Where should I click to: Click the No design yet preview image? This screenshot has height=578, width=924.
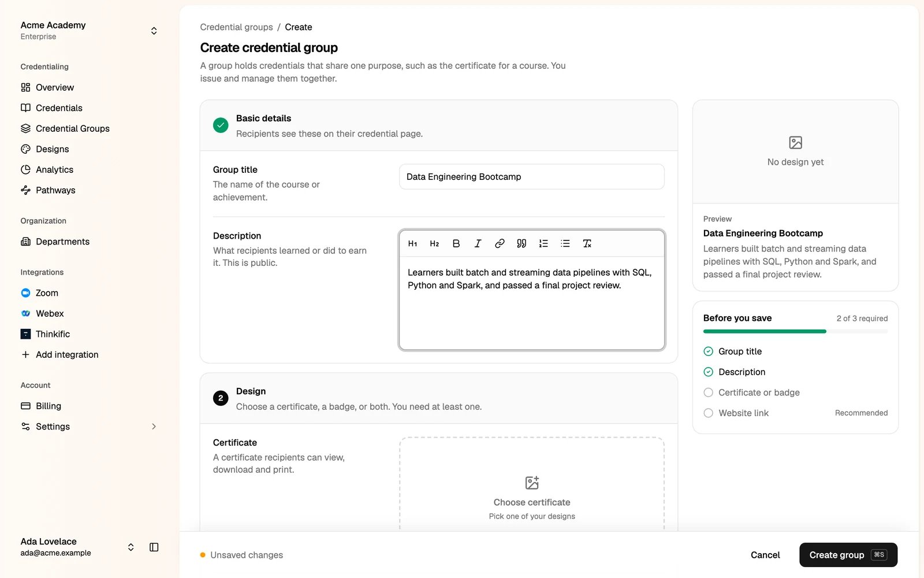coord(795,151)
